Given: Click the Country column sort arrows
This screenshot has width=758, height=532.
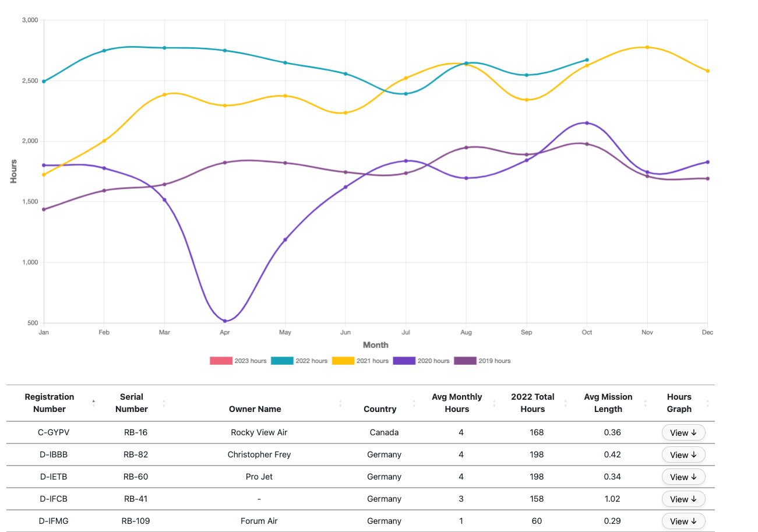Looking at the screenshot, I should (x=414, y=403).
